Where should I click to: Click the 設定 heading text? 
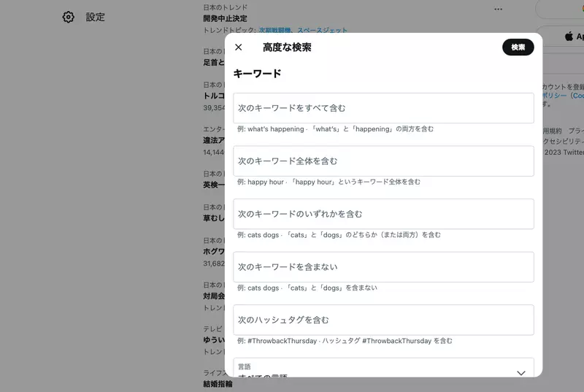point(96,17)
